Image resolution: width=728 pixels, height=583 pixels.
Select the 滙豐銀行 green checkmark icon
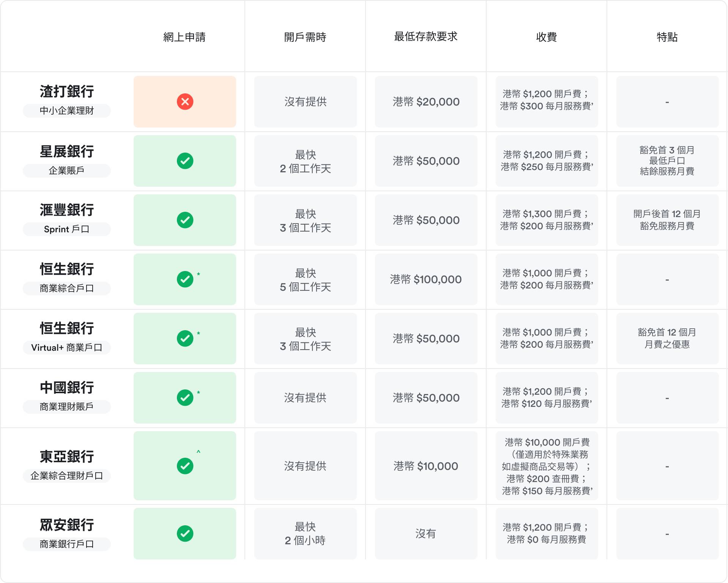click(185, 220)
